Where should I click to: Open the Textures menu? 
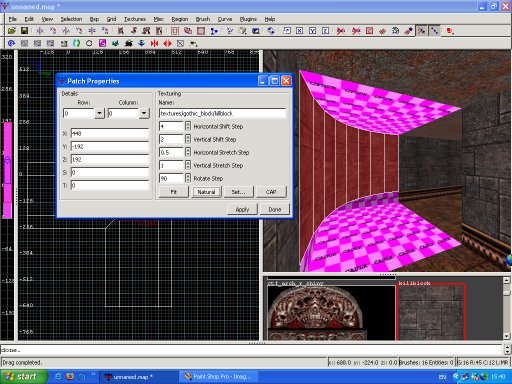coord(135,19)
